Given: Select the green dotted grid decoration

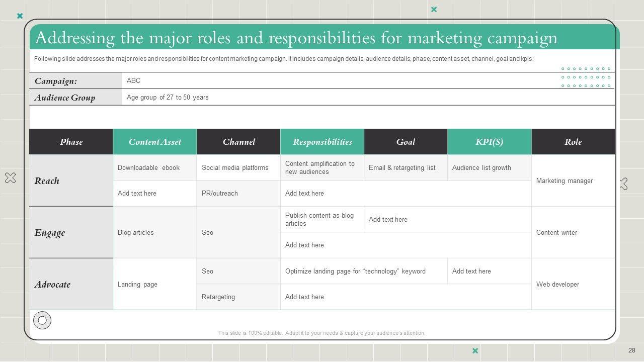Looking at the screenshot, I should point(586,77).
